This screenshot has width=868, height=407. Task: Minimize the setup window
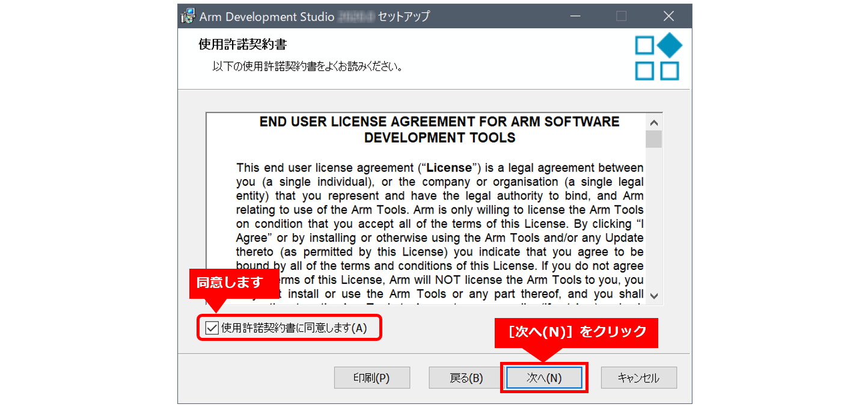click(x=576, y=16)
